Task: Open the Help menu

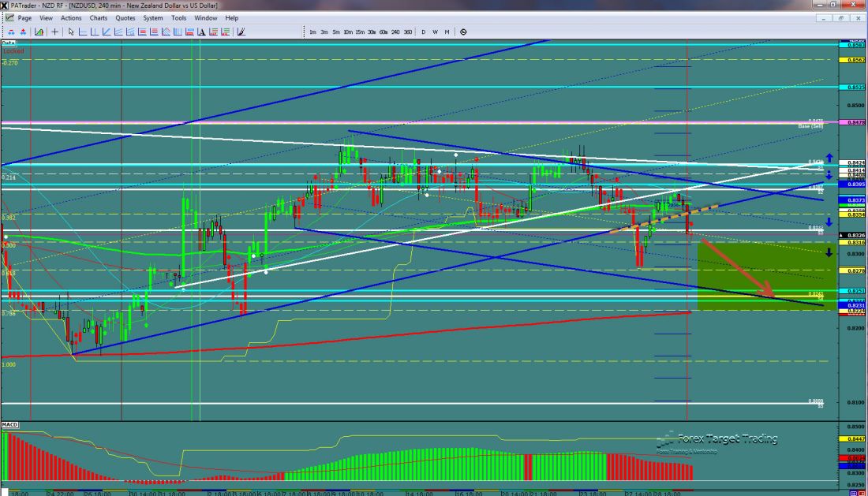Action: coord(231,17)
